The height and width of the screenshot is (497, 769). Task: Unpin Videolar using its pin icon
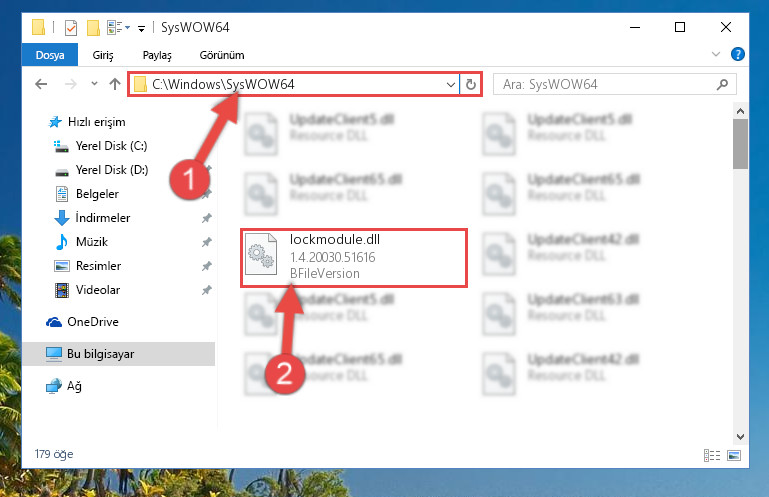206,290
